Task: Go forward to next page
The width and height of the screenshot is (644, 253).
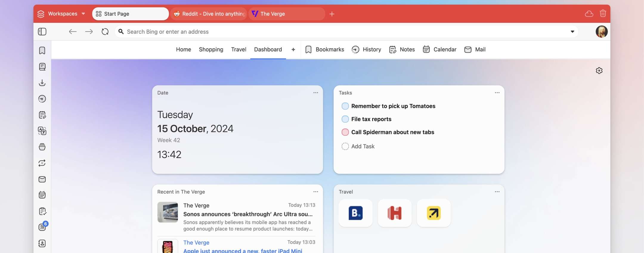Action: (x=89, y=32)
